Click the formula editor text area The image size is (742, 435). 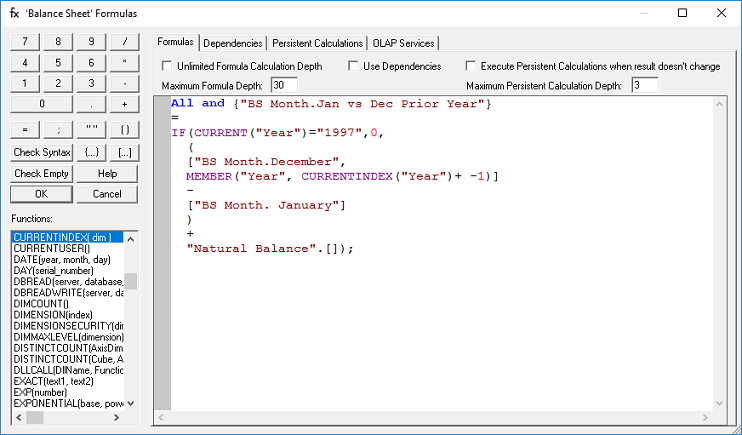pos(442,253)
